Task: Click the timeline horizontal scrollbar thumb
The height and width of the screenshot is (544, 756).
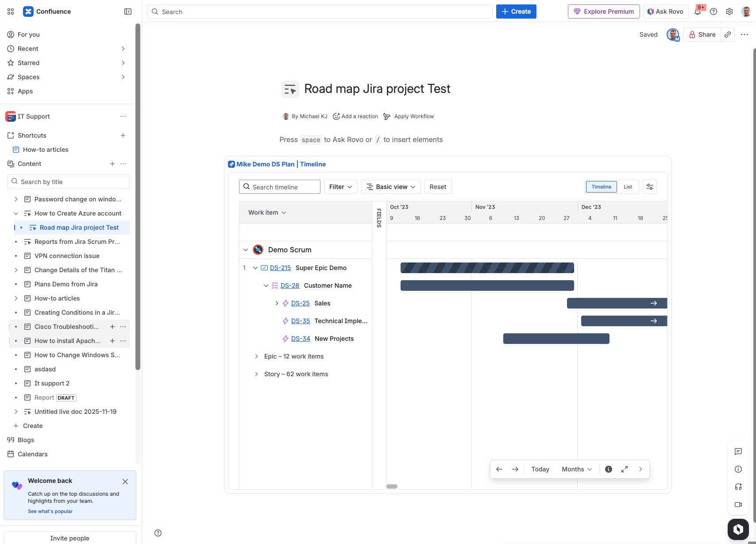Action: (392, 486)
